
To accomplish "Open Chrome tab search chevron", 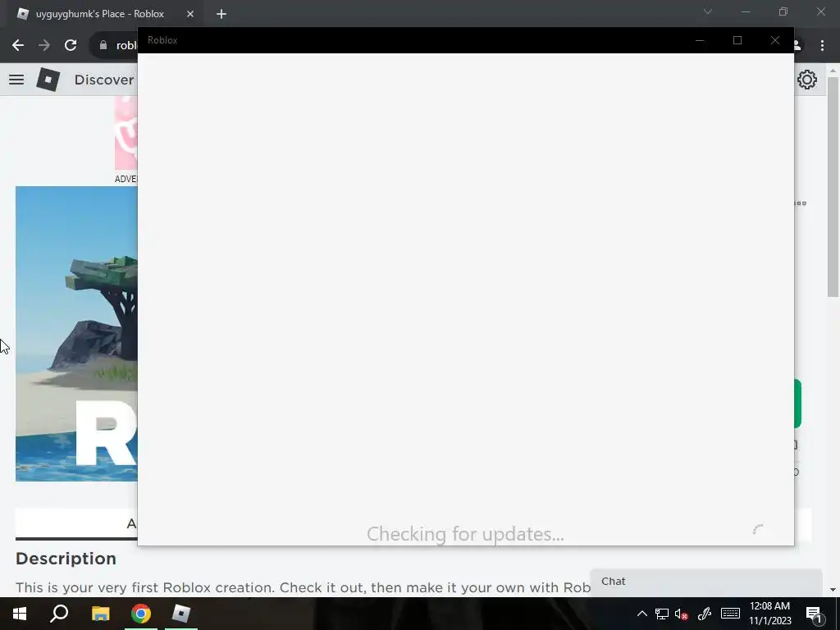I will (x=708, y=11).
